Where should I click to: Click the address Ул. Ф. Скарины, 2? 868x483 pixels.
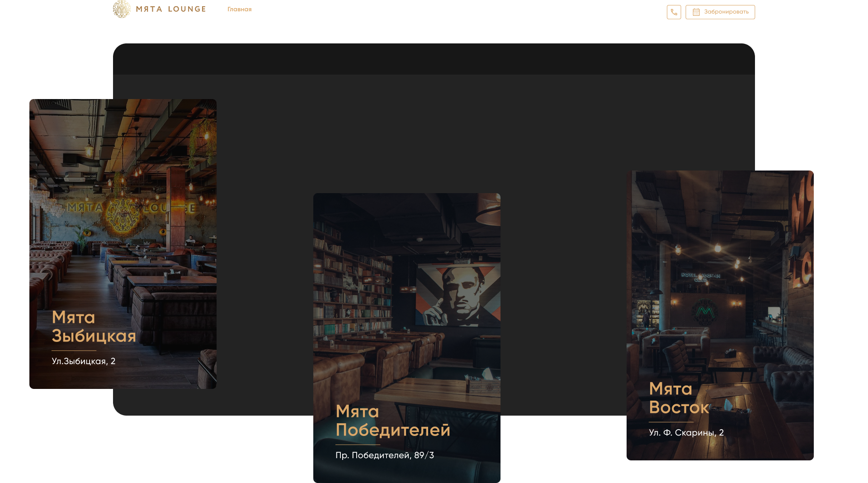point(686,433)
